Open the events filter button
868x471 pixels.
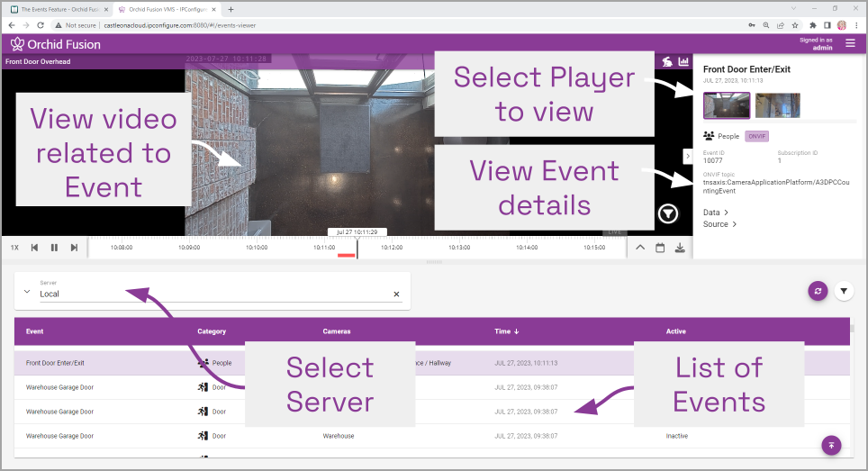click(x=844, y=291)
